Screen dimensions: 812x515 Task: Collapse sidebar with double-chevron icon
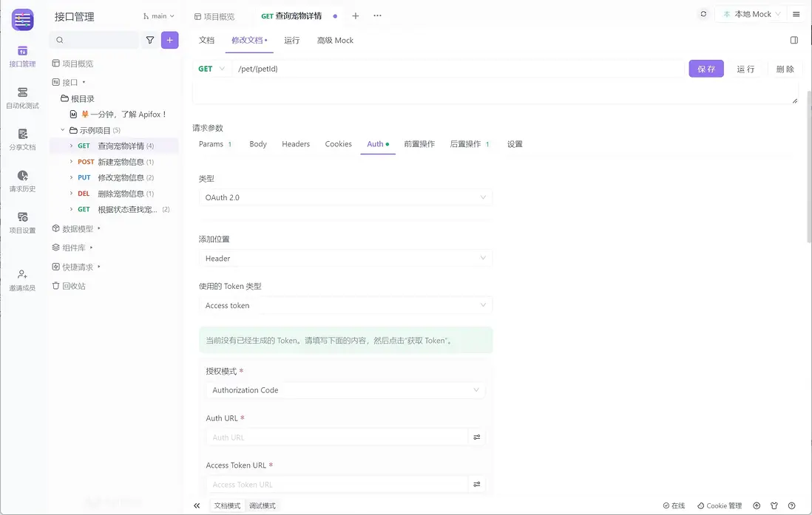197,505
